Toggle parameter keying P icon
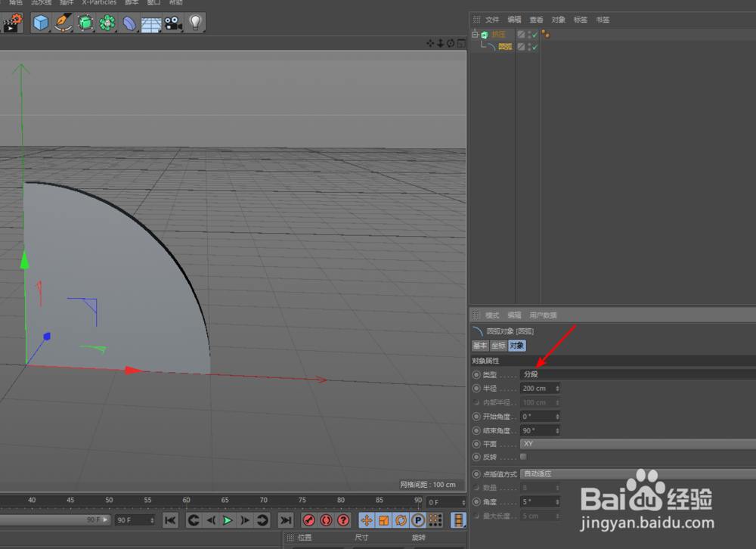 pyautogui.click(x=418, y=520)
